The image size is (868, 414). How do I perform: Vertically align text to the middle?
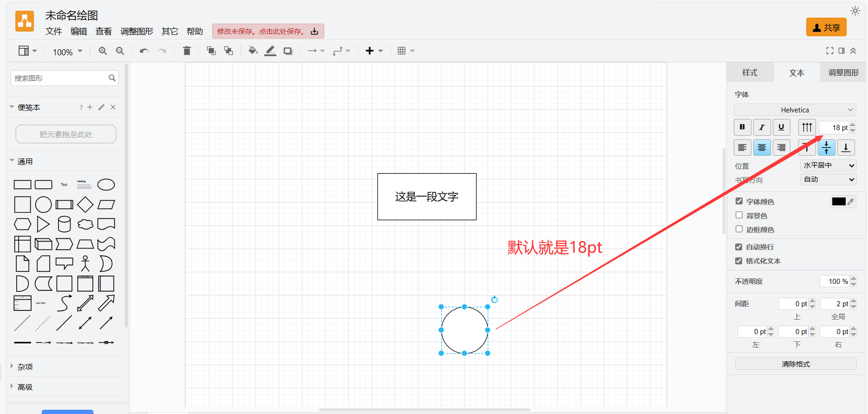pyautogui.click(x=826, y=148)
